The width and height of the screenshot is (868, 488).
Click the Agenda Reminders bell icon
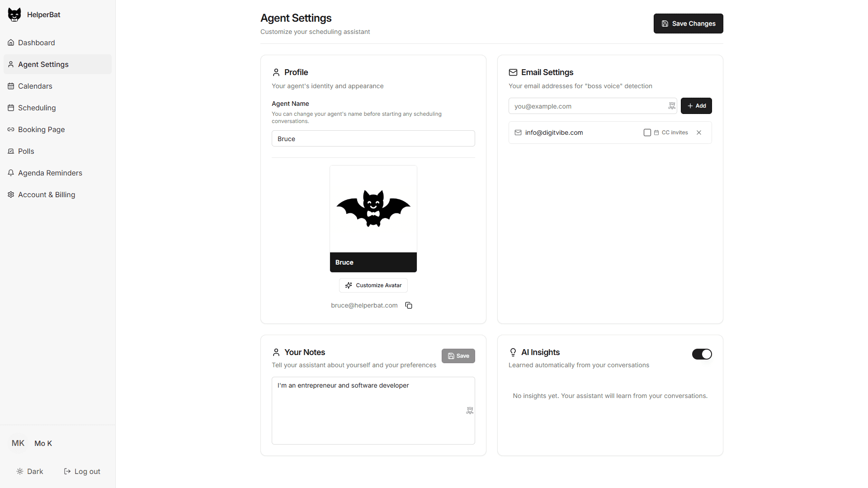point(11,173)
